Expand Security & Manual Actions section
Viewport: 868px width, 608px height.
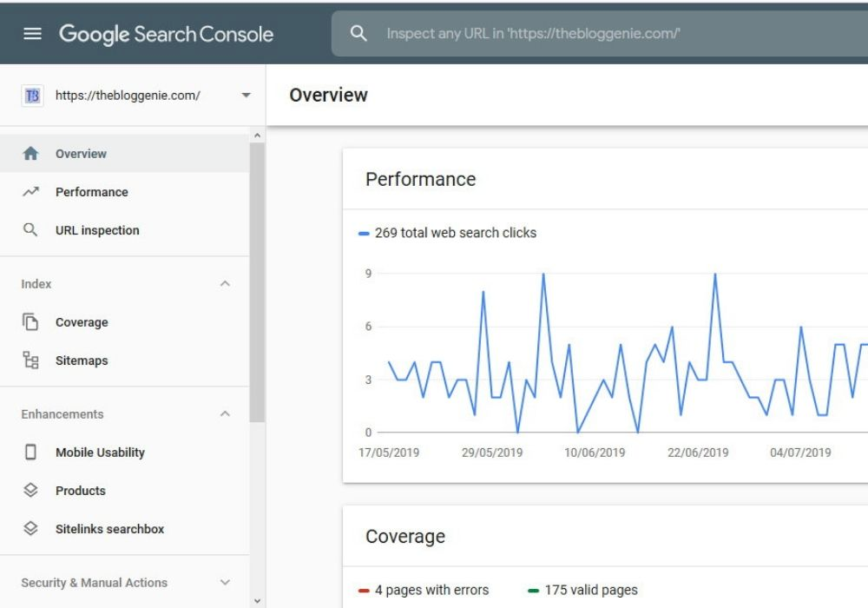point(225,583)
